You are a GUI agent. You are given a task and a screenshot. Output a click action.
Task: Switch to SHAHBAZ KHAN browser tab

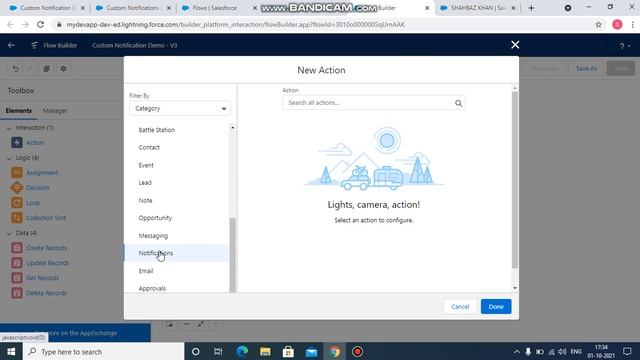pyautogui.click(x=478, y=8)
